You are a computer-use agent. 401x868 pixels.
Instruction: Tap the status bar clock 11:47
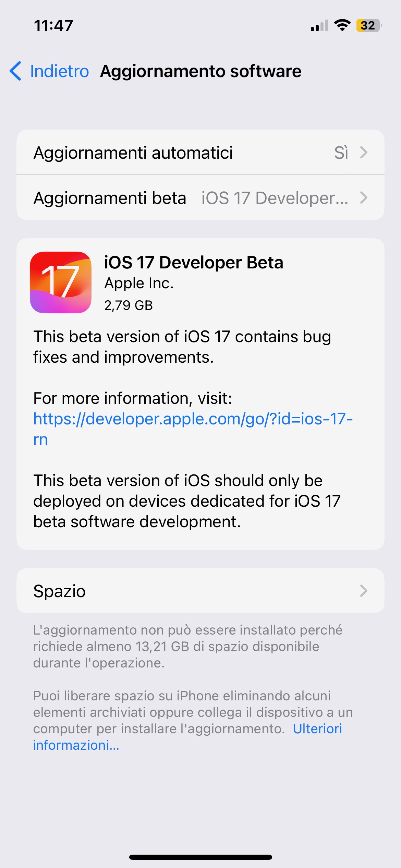[x=53, y=26]
